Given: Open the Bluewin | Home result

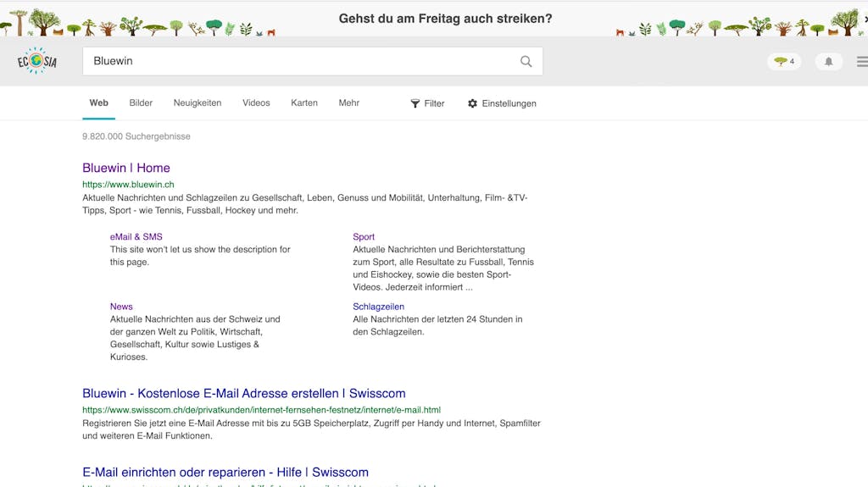Looking at the screenshot, I should tap(126, 168).
